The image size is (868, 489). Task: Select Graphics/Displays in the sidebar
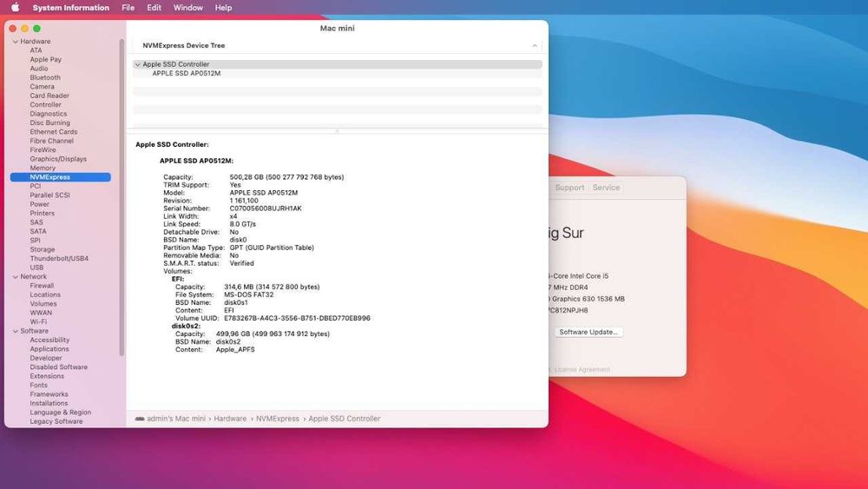click(58, 159)
